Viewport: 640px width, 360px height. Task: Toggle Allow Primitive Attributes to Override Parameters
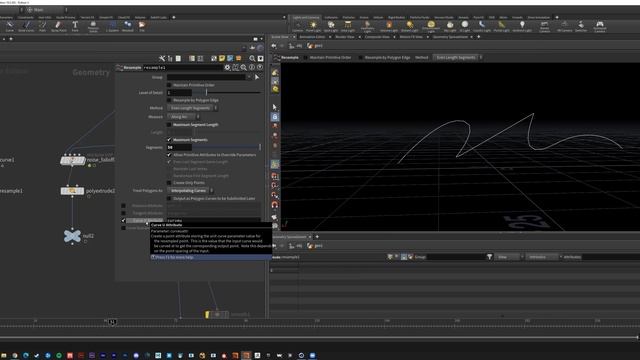[x=169, y=155]
